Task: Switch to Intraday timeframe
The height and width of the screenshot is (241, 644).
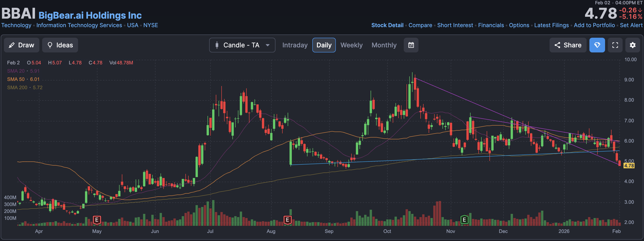Action: pyautogui.click(x=295, y=45)
